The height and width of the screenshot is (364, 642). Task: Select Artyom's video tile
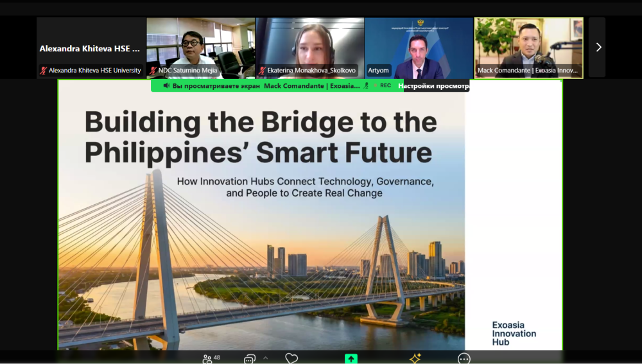coord(419,45)
